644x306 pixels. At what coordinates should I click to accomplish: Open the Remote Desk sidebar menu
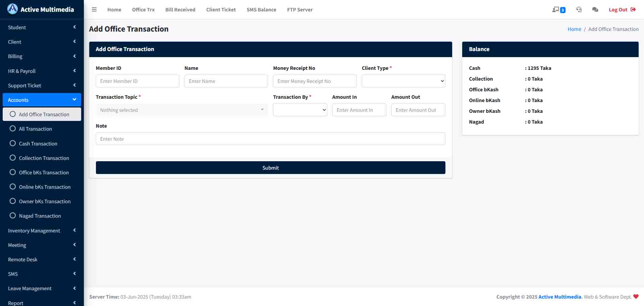42,259
